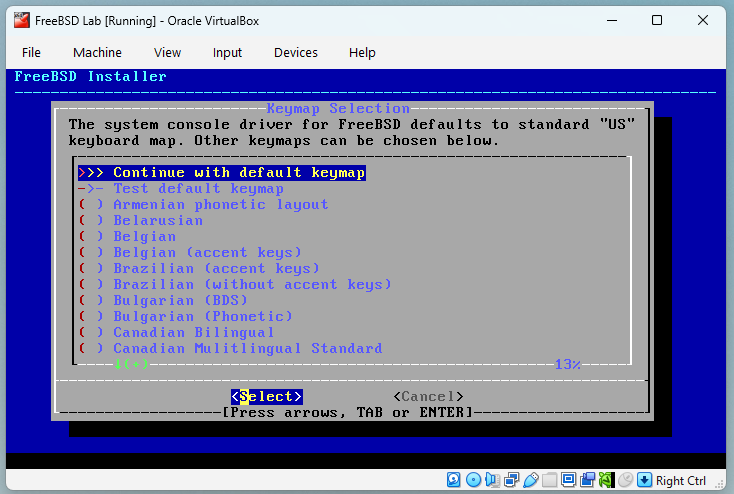
Task: Choose Continue with default keymap
Action: coord(222,173)
